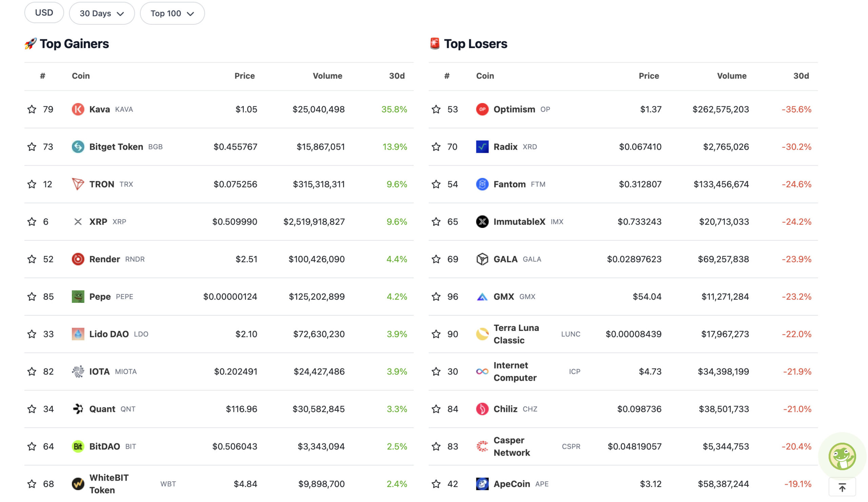The width and height of the screenshot is (868, 502).
Task: Click the Fantom logo icon
Action: pos(482,184)
